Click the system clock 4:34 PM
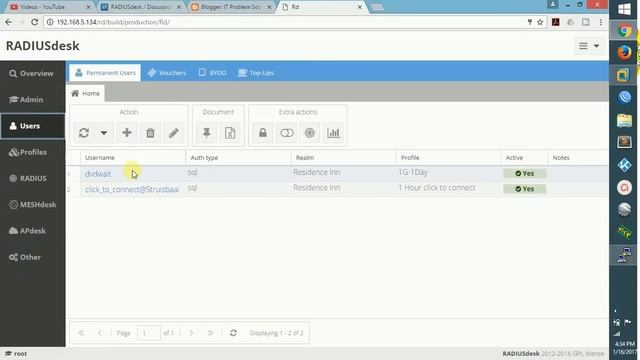 tap(625, 344)
